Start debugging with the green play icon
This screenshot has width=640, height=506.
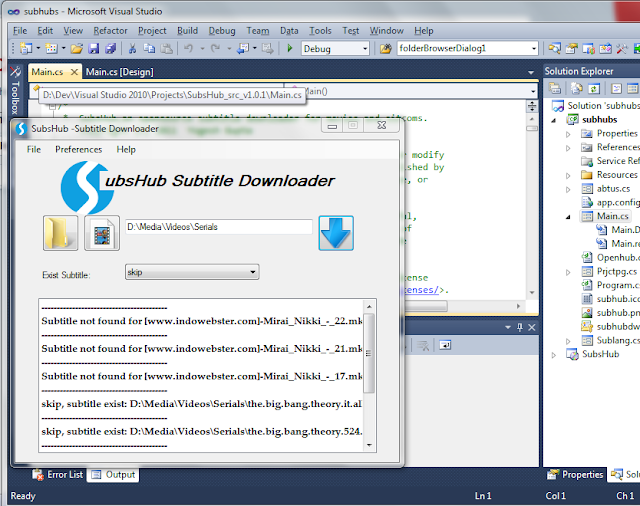click(290, 49)
